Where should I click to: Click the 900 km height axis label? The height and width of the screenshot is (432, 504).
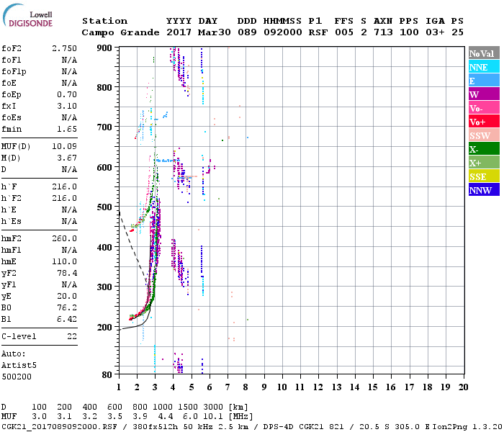(105, 48)
